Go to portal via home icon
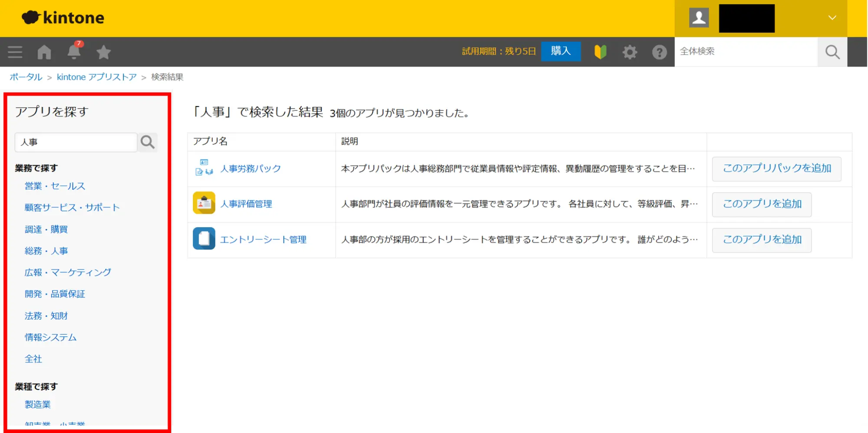The width and height of the screenshot is (868, 433). tap(44, 52)
